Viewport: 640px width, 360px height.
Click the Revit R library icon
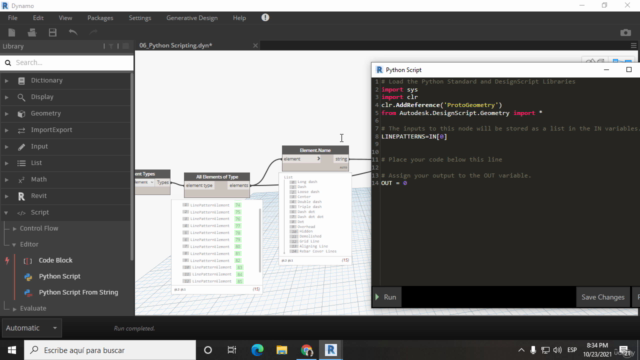tap(21, 196)
